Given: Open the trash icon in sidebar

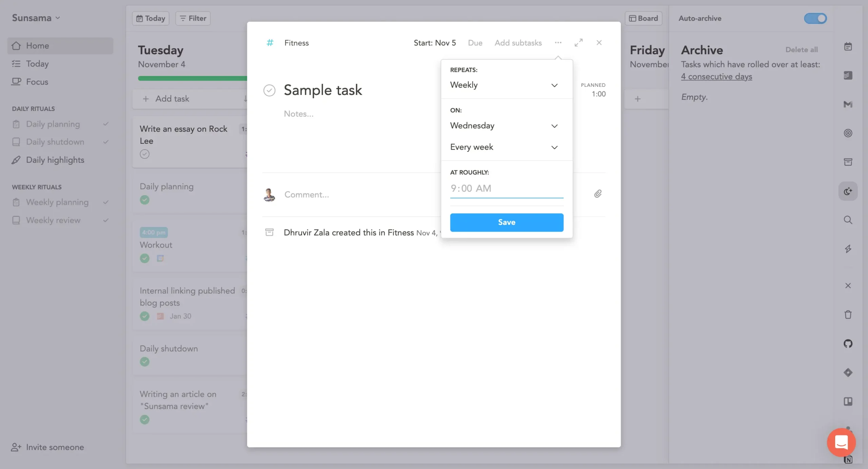Looking at the screenshot, I should [848, 314].
